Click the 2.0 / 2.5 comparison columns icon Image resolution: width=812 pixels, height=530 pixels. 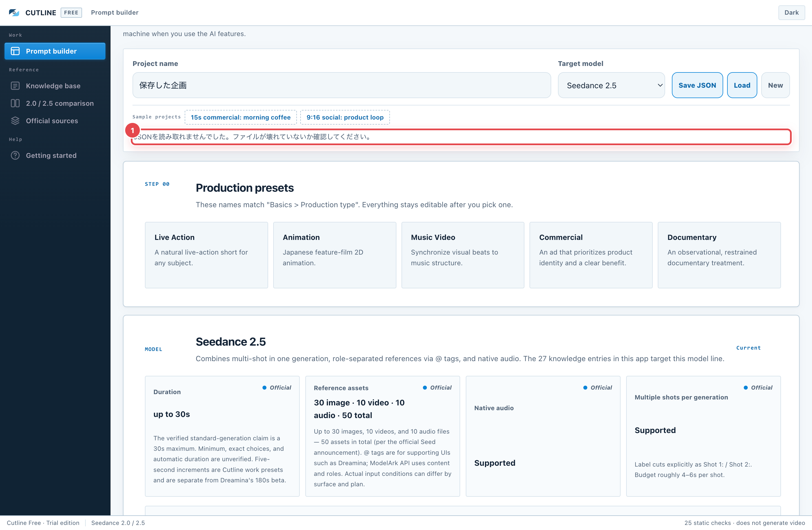coord(15,103)
